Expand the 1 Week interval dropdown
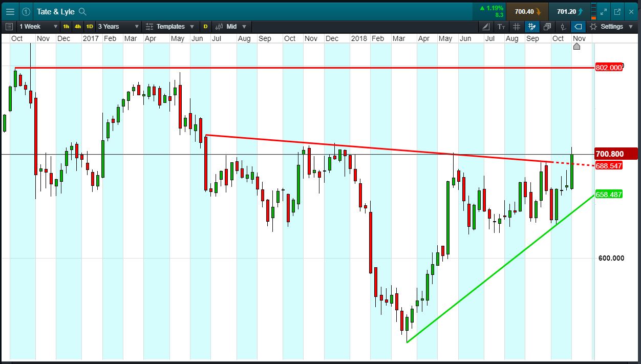641x364 pixels. coord(38,27)
